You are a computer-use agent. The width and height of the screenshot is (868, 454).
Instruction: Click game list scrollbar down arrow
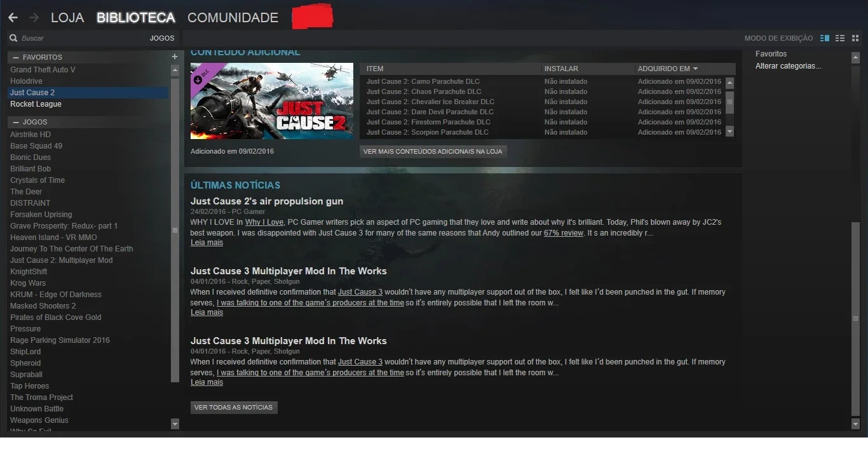175,424
